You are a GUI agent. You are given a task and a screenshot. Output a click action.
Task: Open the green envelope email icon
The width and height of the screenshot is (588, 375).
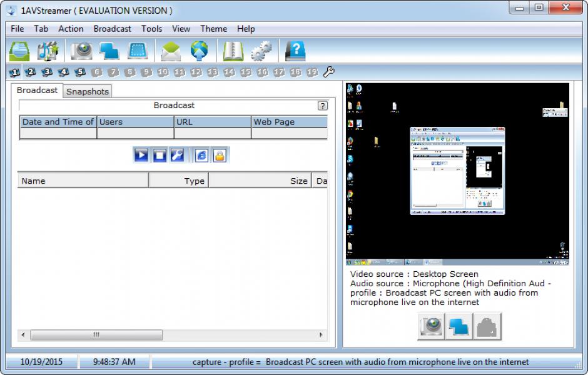click(x=171, y=51)
